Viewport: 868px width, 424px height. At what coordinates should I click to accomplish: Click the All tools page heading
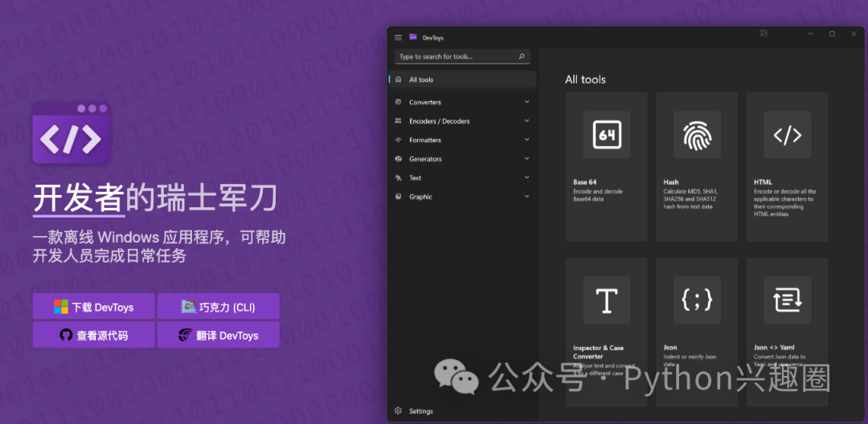tap(585, 79)
